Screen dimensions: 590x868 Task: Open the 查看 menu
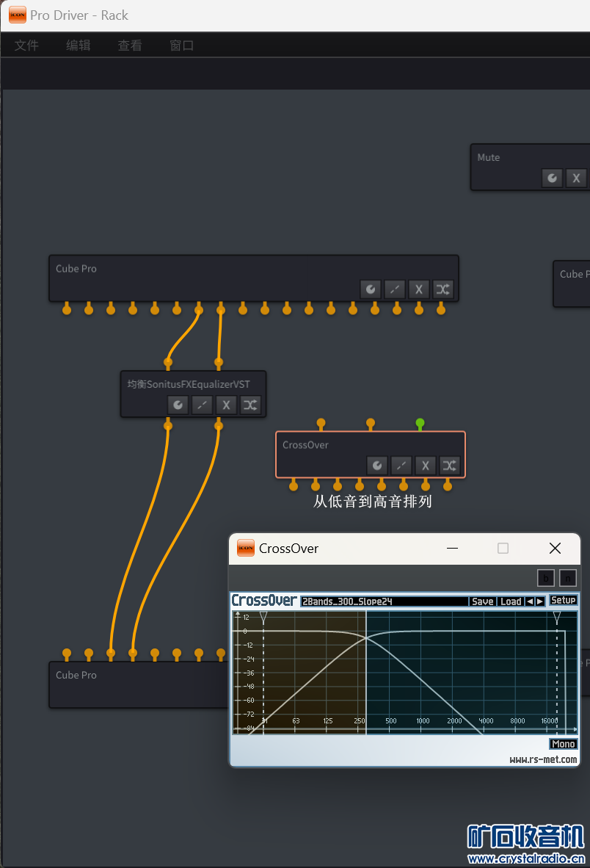point(130,46)
